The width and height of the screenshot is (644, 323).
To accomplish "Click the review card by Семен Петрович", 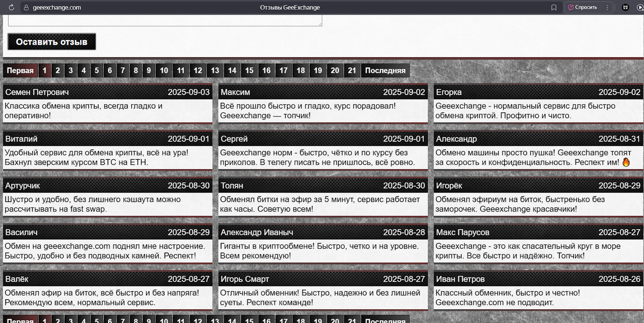I will (107, 103).
